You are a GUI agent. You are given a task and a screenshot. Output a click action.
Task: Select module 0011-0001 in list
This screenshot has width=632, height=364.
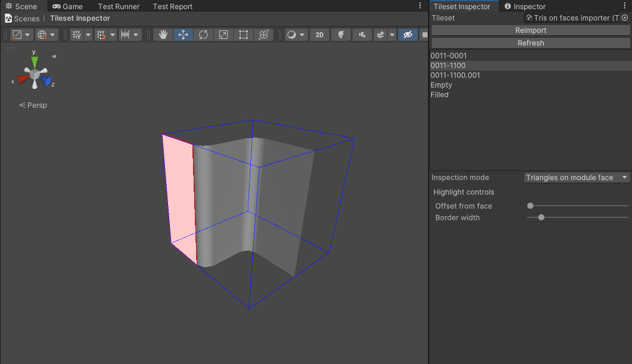tap(530, 55)
